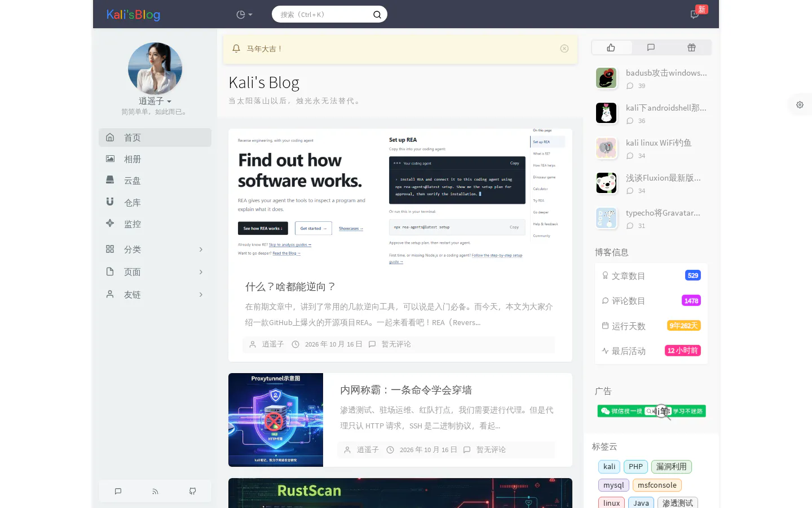
Task: Open the 逍遥子 user dropdown
Action: (x=155, y=101)
